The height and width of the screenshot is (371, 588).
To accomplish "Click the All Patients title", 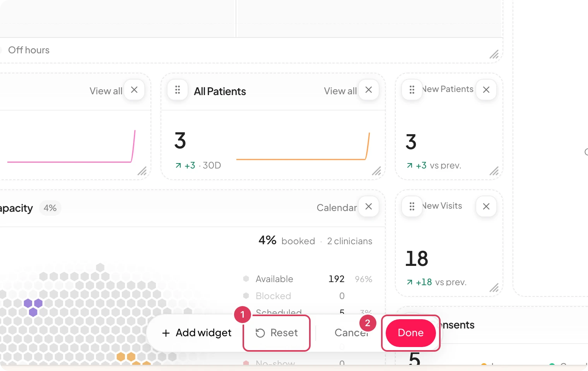I will [220, 92].
